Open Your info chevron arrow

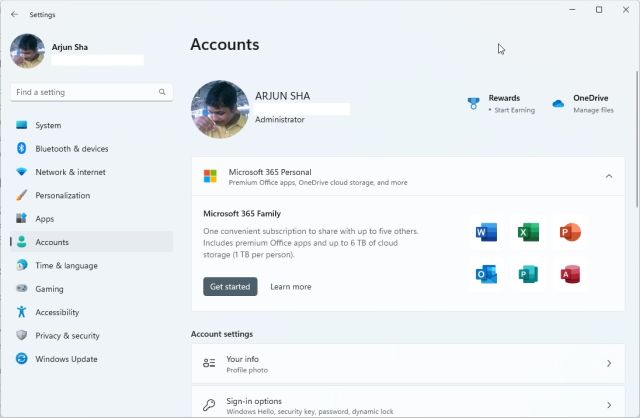pyautogui.click(x=609, y=363)
